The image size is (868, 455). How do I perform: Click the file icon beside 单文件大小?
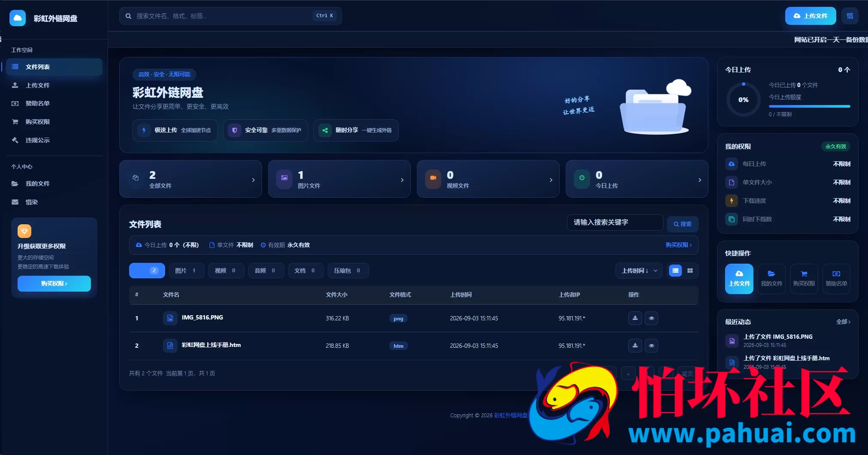(x=732, y=182)
